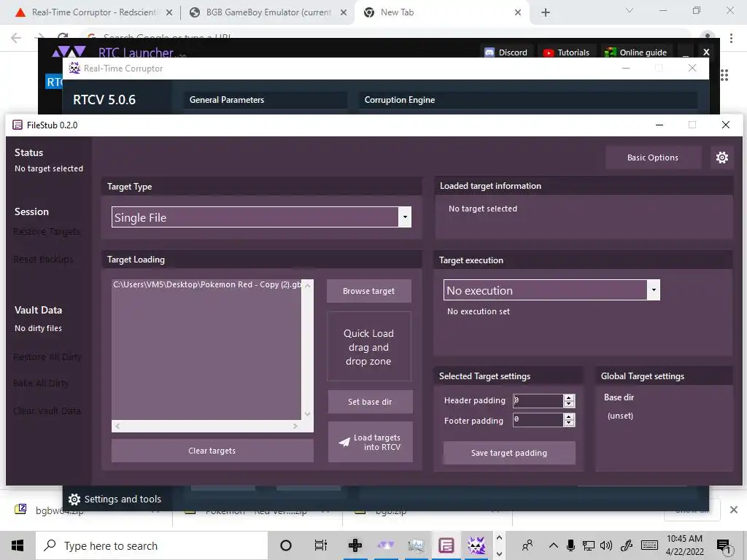The width and height of the screenshot is (747, 560).
Task: Open Google apps grid icon
Action: pyautogui.click(x=724, y=75)
